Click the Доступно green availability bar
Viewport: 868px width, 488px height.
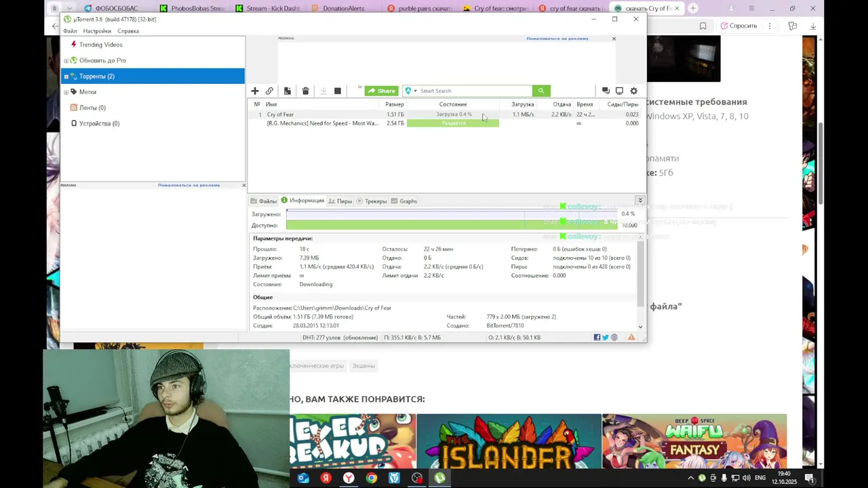452,225
